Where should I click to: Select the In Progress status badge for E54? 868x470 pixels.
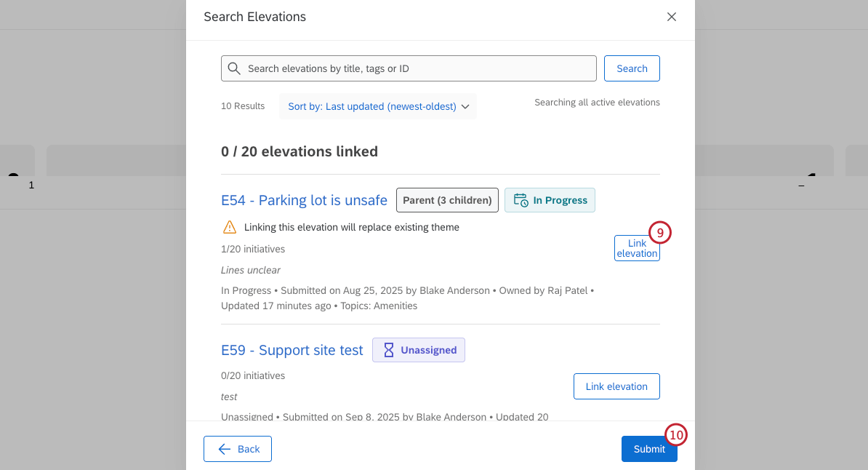click(x=550, y=200)
